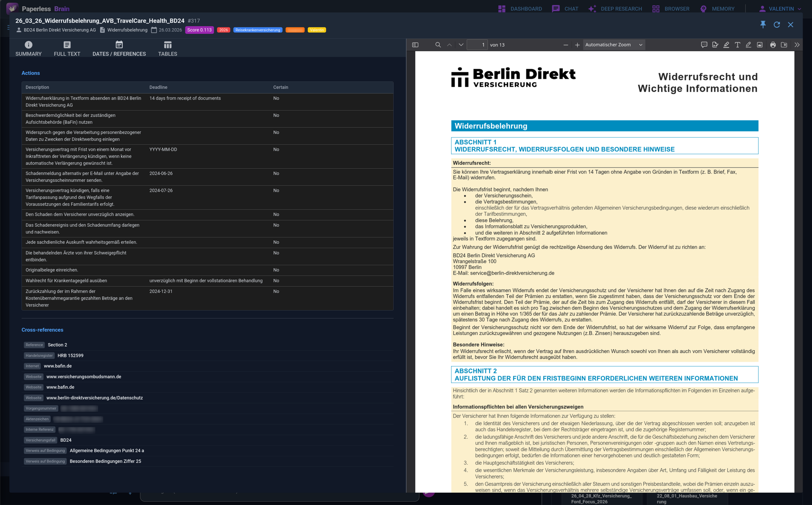Click the Deadline column header
Viewport: 812px width, 505px height.
pos(158,87)
